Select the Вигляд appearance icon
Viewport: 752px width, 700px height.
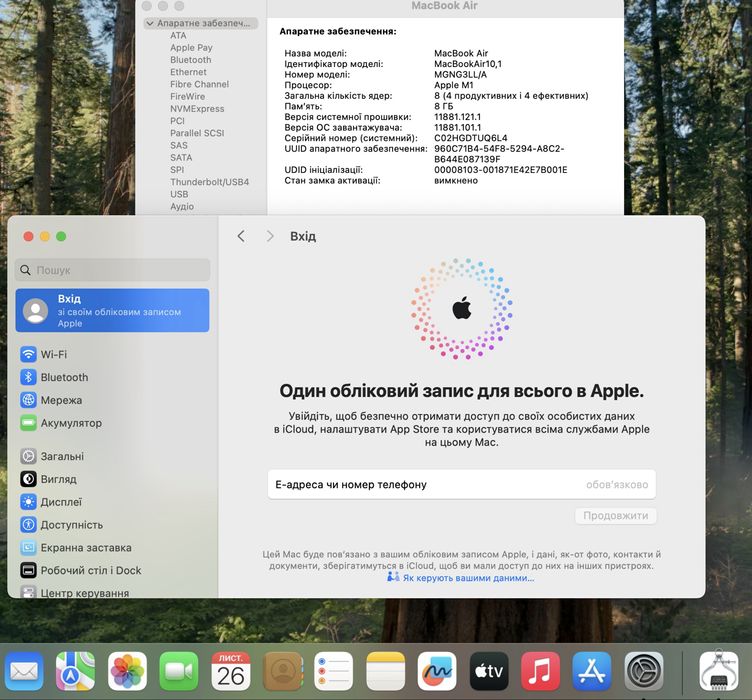click(28, 479)
